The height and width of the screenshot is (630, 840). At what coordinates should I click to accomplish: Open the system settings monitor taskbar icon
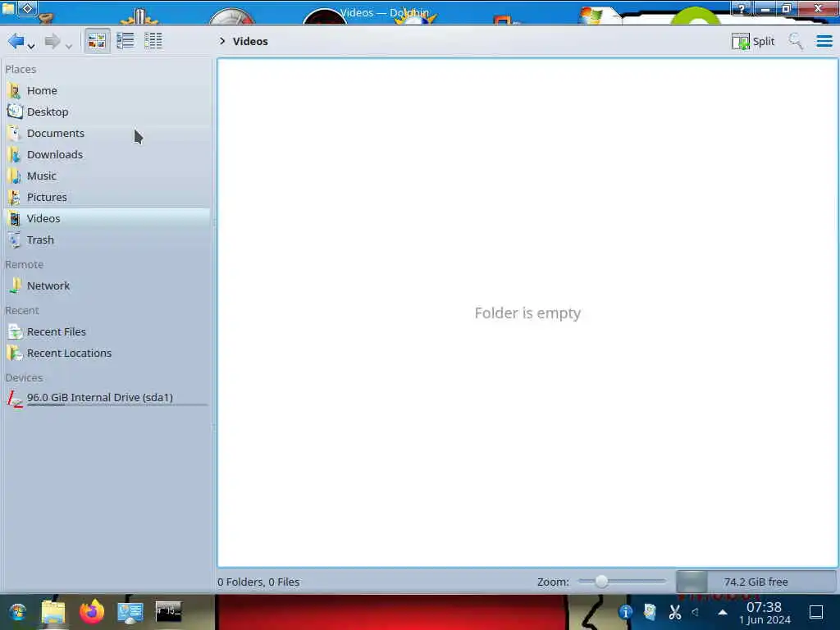[130, 612]
